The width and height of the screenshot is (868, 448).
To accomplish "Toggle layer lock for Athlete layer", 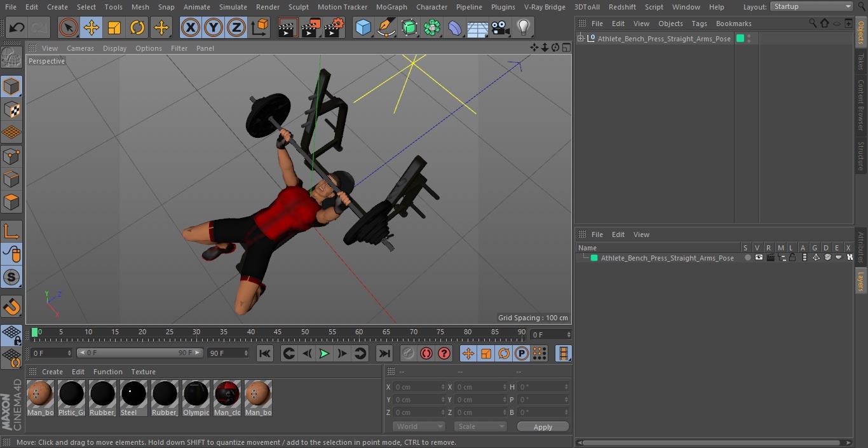I will coord(793,258).
